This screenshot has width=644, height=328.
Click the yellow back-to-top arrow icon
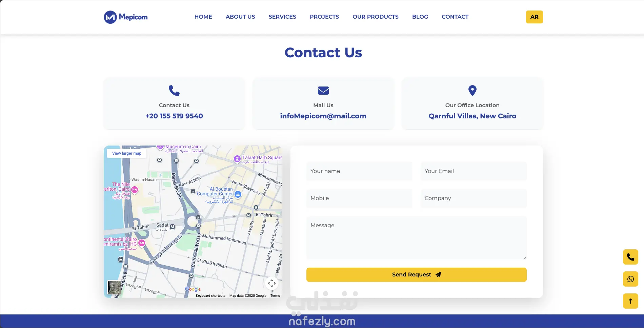tap(630, 301)
